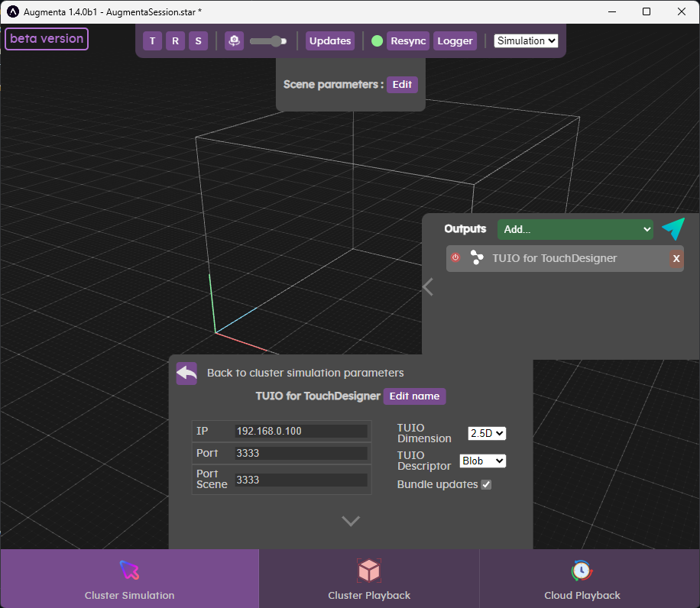Remove the TUIO for TouchDesigner output
700x608 pixels.
(676, 259)
